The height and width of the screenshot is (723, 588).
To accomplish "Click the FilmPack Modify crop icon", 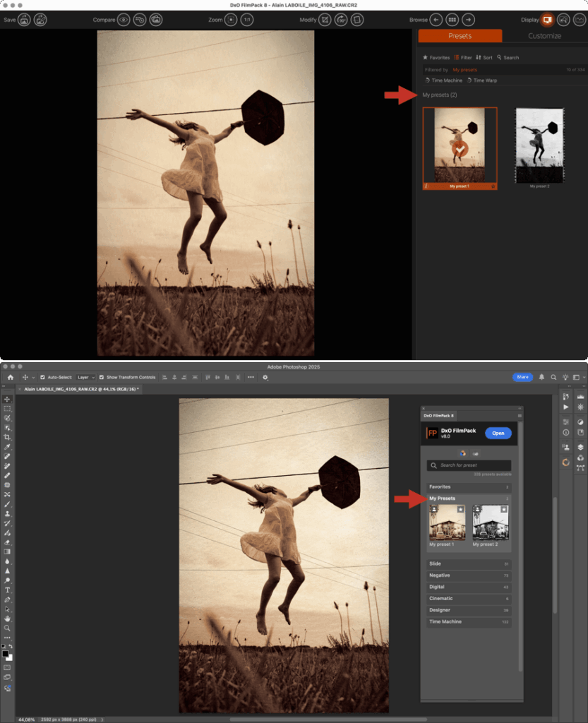I will point(325,20).
